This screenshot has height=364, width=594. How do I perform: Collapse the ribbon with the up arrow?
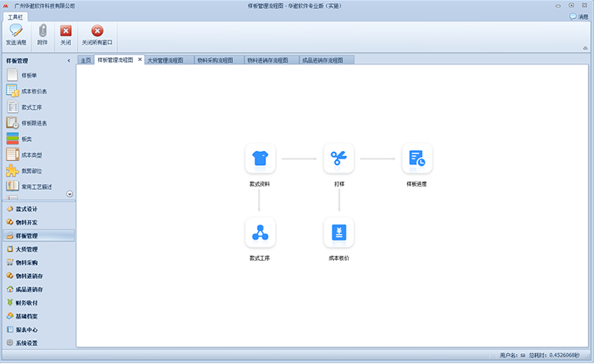(x=585, y=48)
